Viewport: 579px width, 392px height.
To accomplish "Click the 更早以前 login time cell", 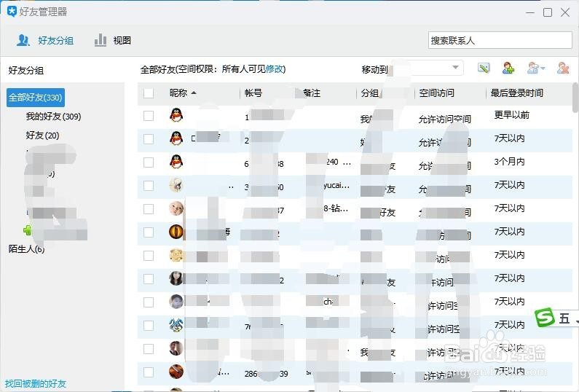I will pos(512,115).
